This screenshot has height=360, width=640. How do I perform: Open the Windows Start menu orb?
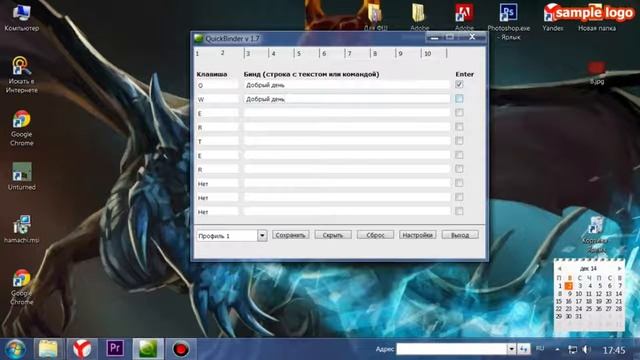[15, 349]
